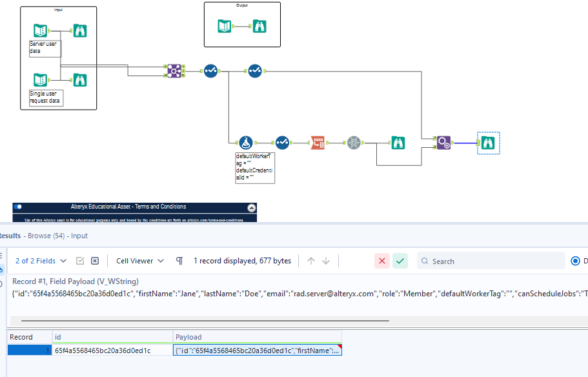The height and width of the screenshot is (377, 588).
Task: Click the red X button in Results toolbar
Action: coord(382,260)
